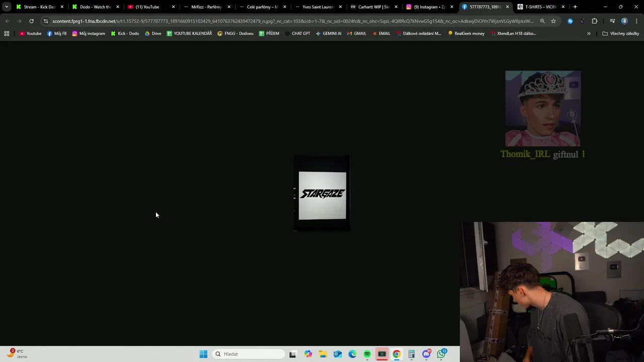644x362 pixels.
Task: Switch to the MrRizz - Parfémy tab
Action: click(x=206, y=7)
